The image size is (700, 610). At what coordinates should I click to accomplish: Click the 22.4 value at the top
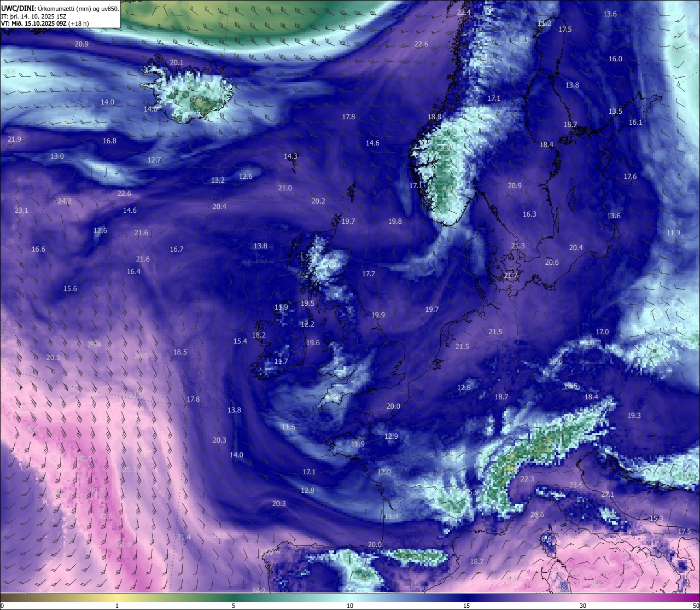464,12
